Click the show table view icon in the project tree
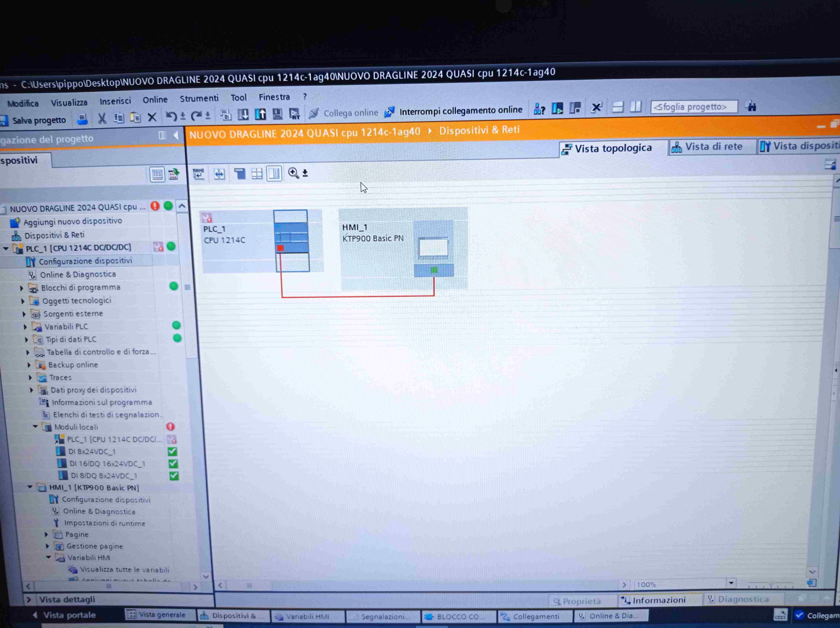 tap(157, 175)
